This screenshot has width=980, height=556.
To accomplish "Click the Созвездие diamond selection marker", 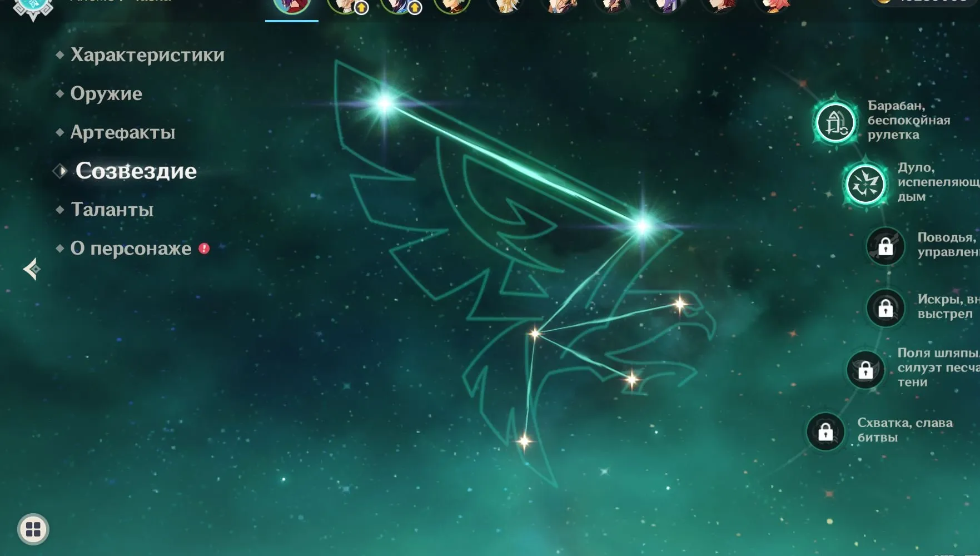I will tap(60, 171).
